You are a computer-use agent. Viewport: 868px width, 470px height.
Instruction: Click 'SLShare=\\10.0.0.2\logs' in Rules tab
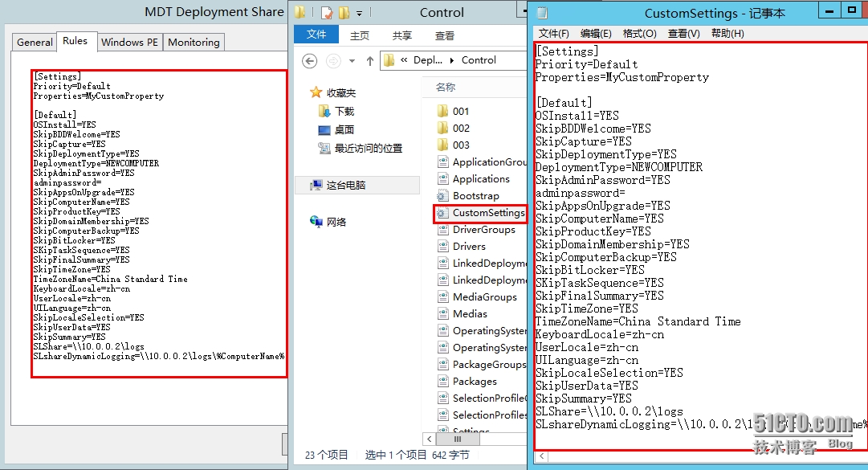88,346
